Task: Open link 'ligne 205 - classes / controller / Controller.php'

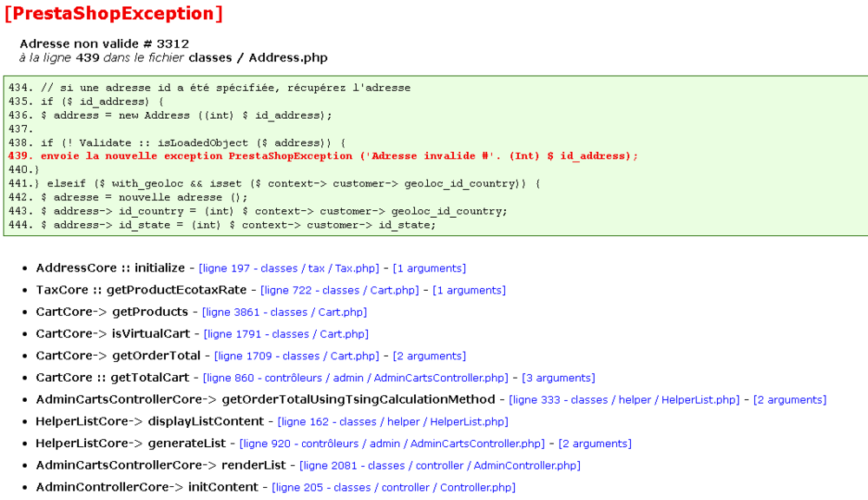Action: pyautogui.click(x=393, y=488)
